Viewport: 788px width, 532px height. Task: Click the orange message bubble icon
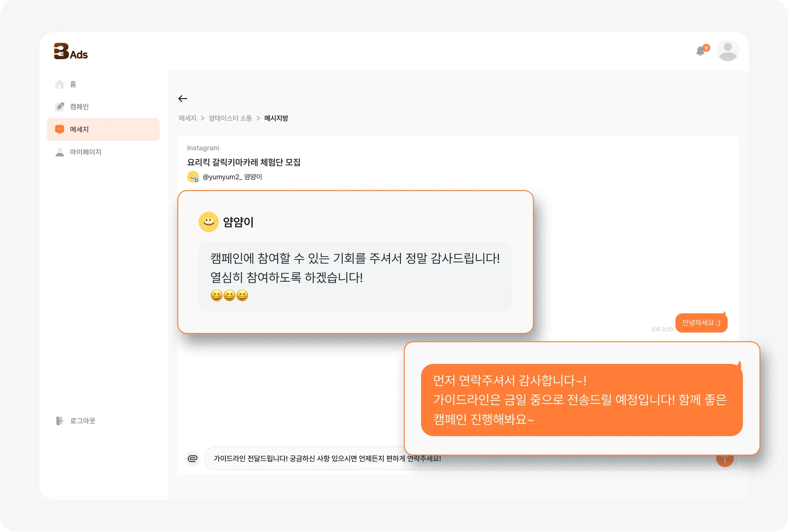60,129
